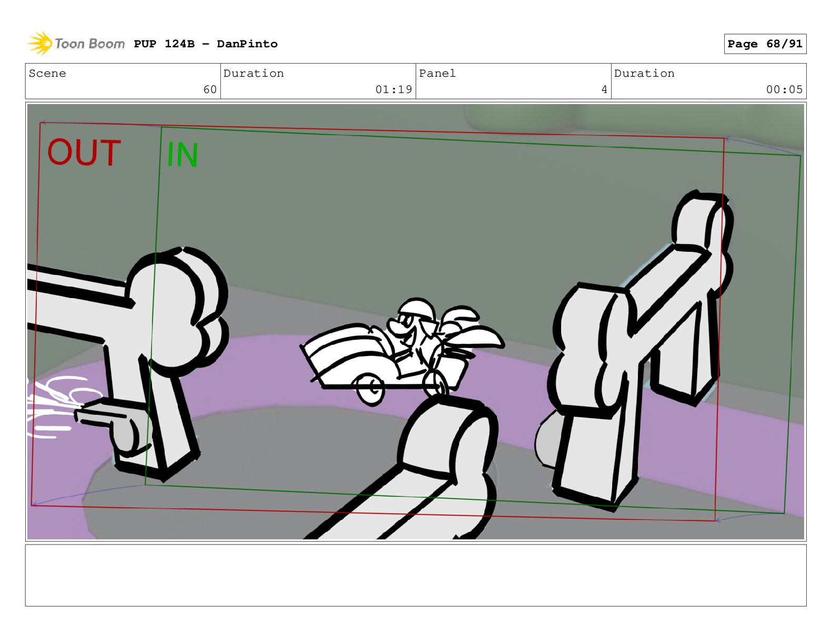Select scene number value '60'
Viewport: 832px width, 644px height.
[x=210, y=89]
